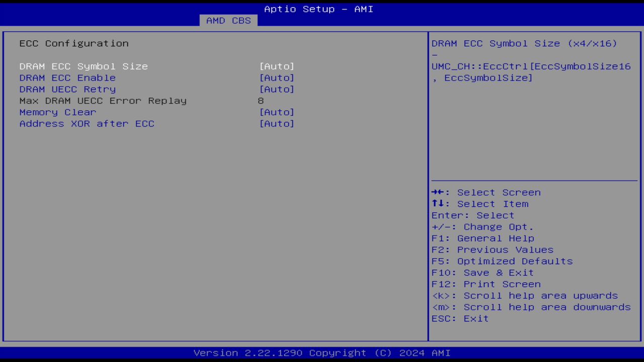Click help text DRAM ECC Symbol Size (x4/x16)
This screenshot has height=362, width=644.
tap(524, 43)
